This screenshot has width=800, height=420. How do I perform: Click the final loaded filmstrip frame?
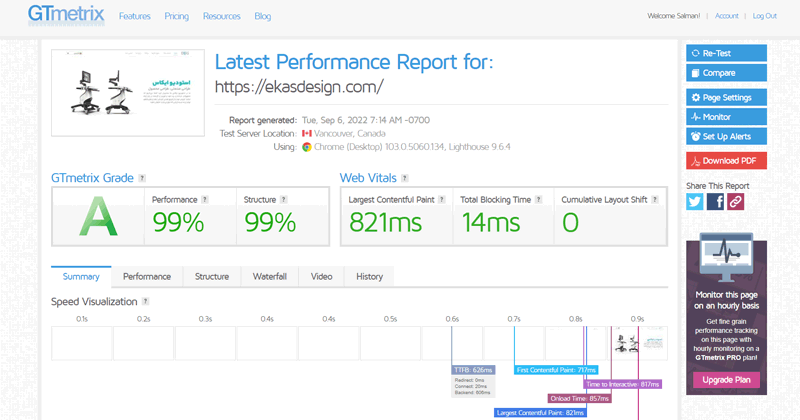pos(640,343)
